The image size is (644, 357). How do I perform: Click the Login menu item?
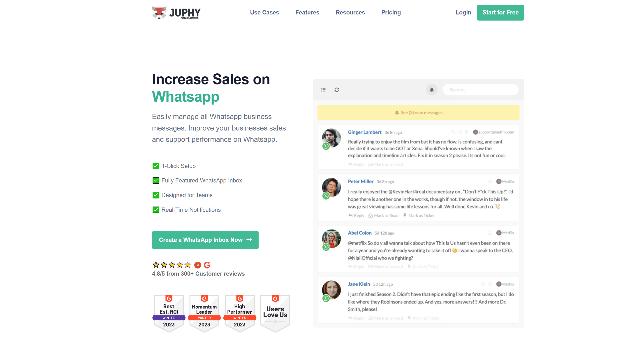point(463,12)
